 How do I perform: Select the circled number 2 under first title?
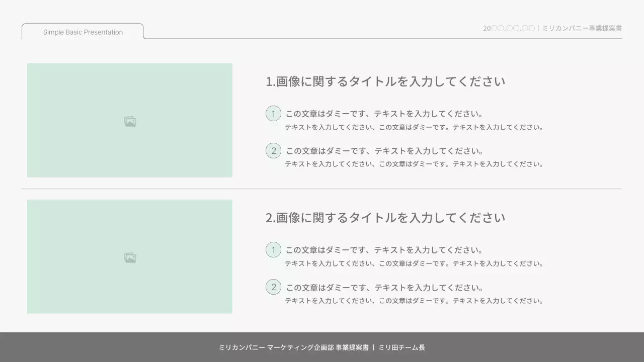(273, 150)
